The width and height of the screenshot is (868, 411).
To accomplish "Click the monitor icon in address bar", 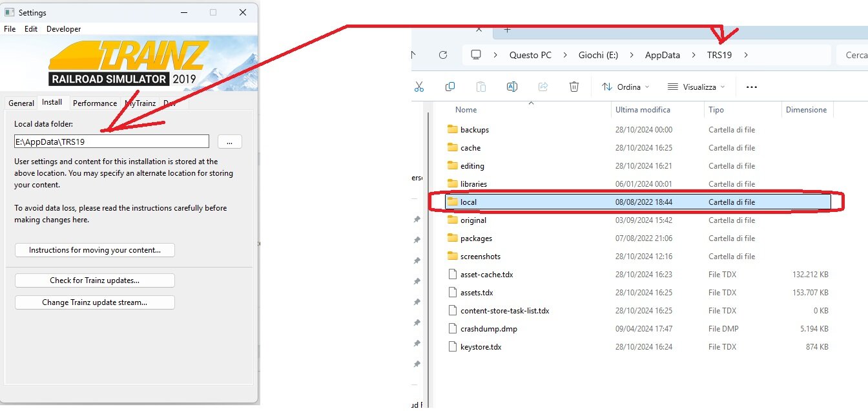I will 476,55.
